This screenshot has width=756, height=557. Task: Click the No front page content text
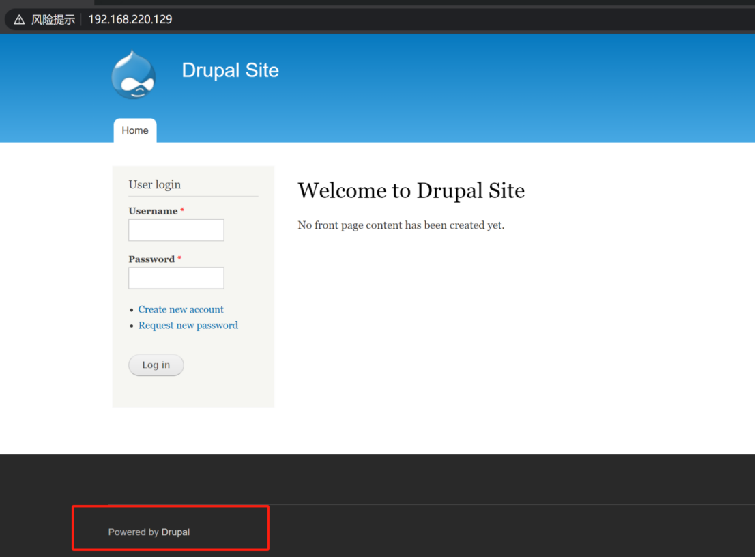[x=401, y=225]
